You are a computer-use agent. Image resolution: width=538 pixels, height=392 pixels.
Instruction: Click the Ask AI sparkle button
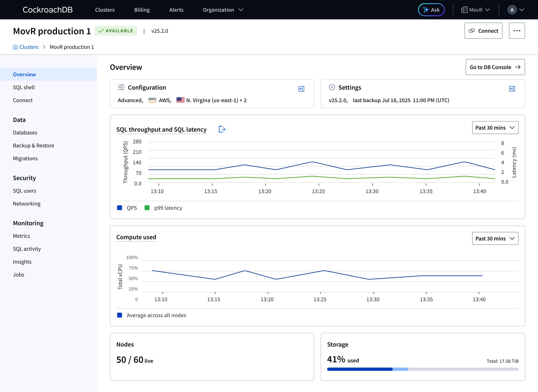click(431, 10)
